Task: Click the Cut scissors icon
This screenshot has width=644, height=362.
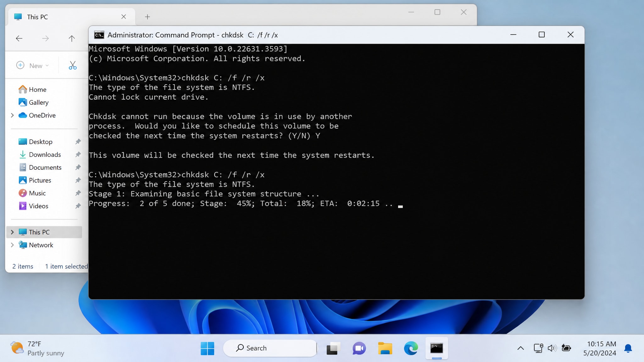Action: (73, 65)
